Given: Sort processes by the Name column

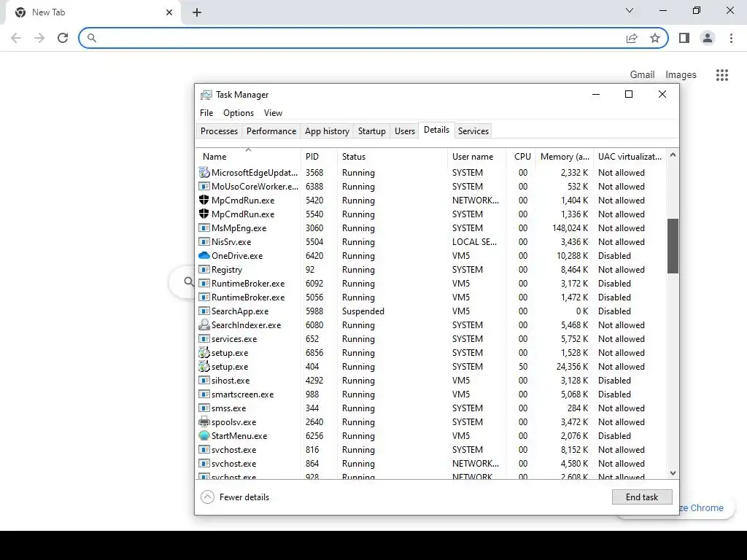Looking at the screenshot, I should click(x=248, y=156).
